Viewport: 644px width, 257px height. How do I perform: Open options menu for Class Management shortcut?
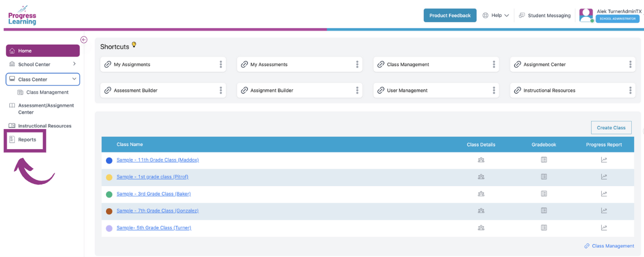(x=494, y=64)
